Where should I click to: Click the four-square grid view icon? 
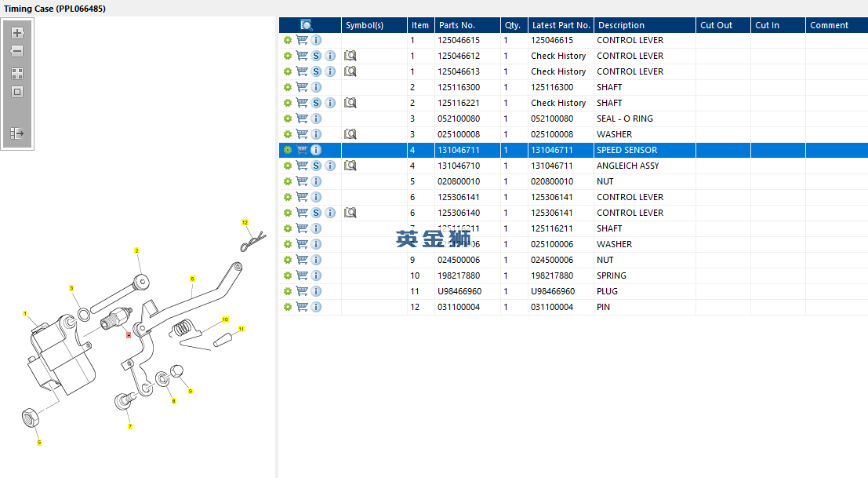coord(17,74)
